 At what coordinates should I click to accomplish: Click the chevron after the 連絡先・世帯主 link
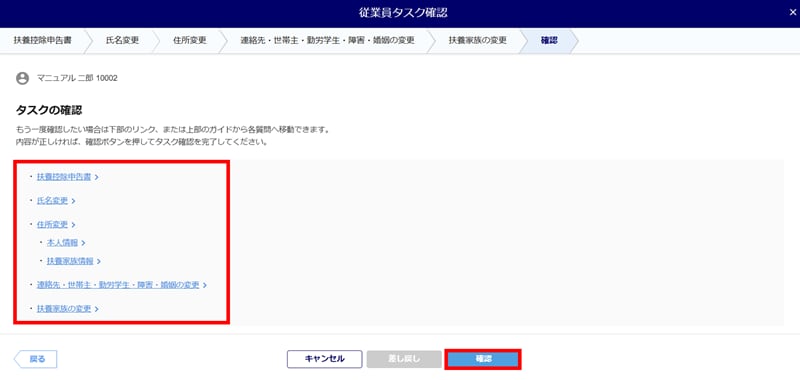click(x=205, y=286)
